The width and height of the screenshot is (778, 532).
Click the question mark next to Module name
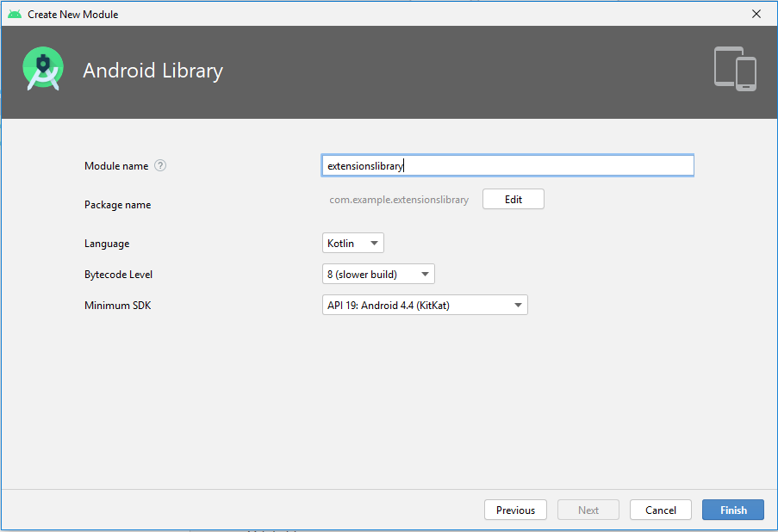160,165
